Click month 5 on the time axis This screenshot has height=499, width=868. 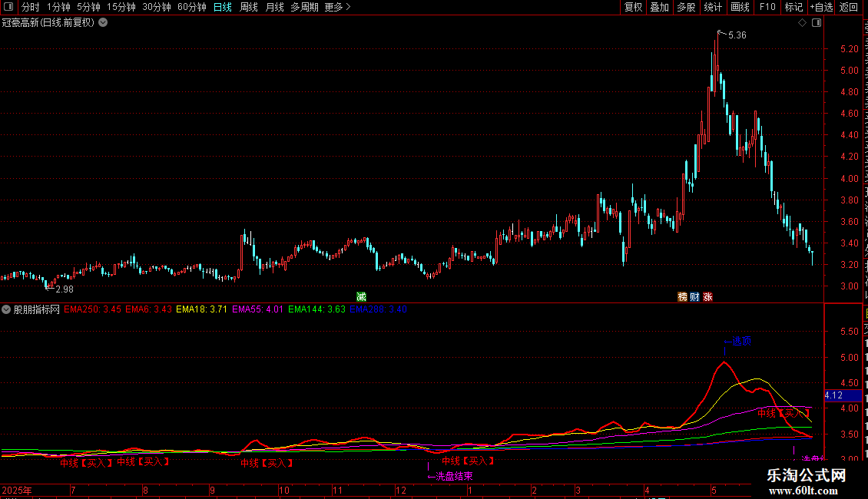tap(714, 491)
